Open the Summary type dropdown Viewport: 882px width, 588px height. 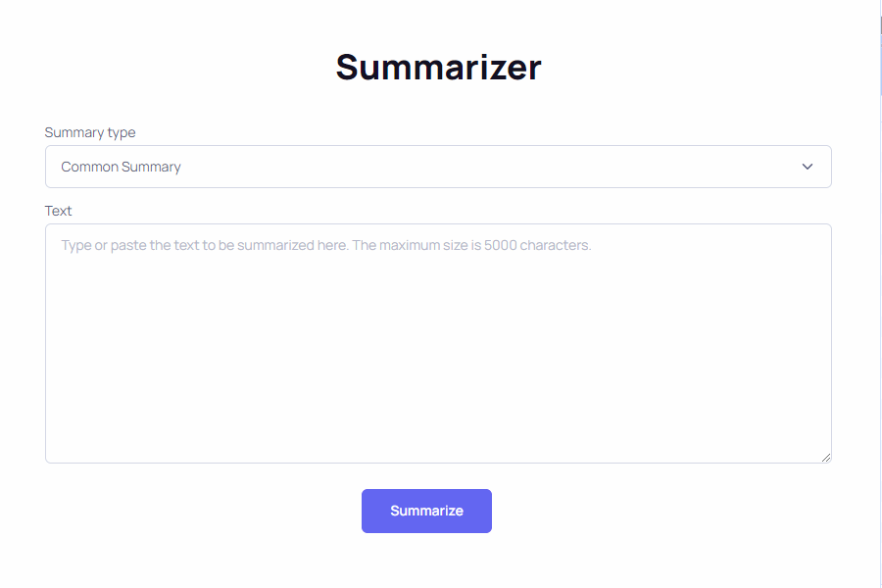438,167
